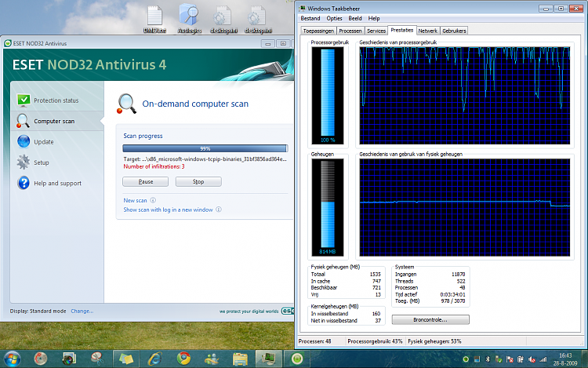This screenshot has width=588, height=368.
Task: Click the info icon beside Show scan with log
Action: (x=219, y=210)
